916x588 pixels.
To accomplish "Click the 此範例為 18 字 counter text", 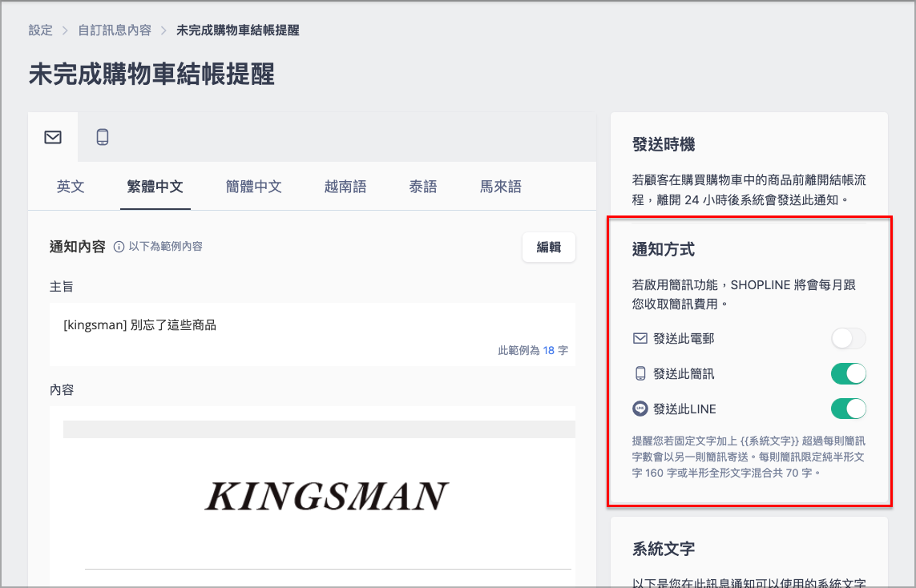I will [x=533, y=350].
